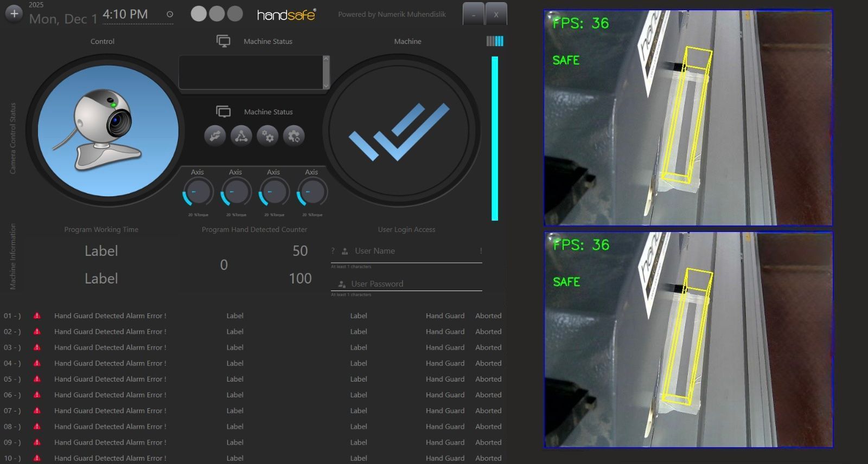Click the plus button beside the date
The image size is (868, 464).
point(14,14)
